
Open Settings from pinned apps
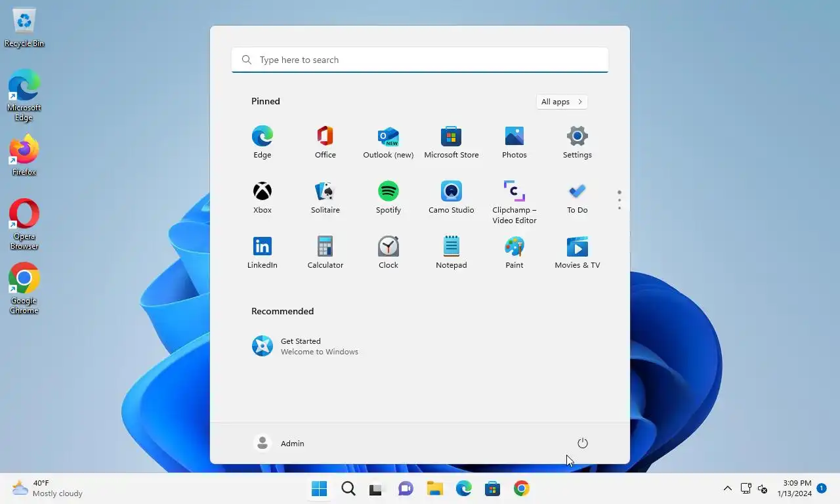click(577, 142)
